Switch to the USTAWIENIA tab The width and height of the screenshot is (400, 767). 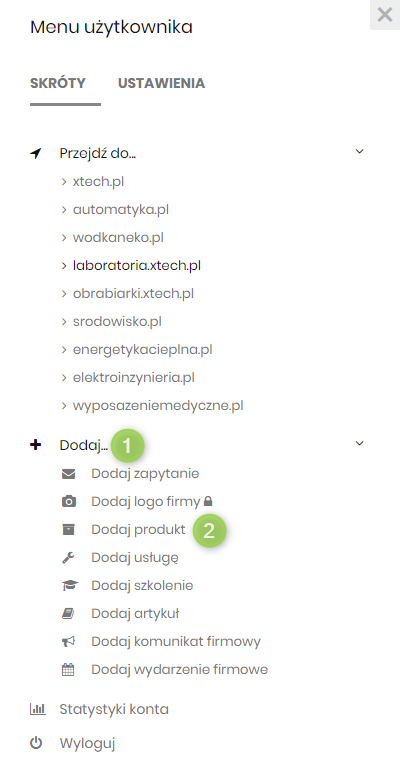(x=161, y=83)
